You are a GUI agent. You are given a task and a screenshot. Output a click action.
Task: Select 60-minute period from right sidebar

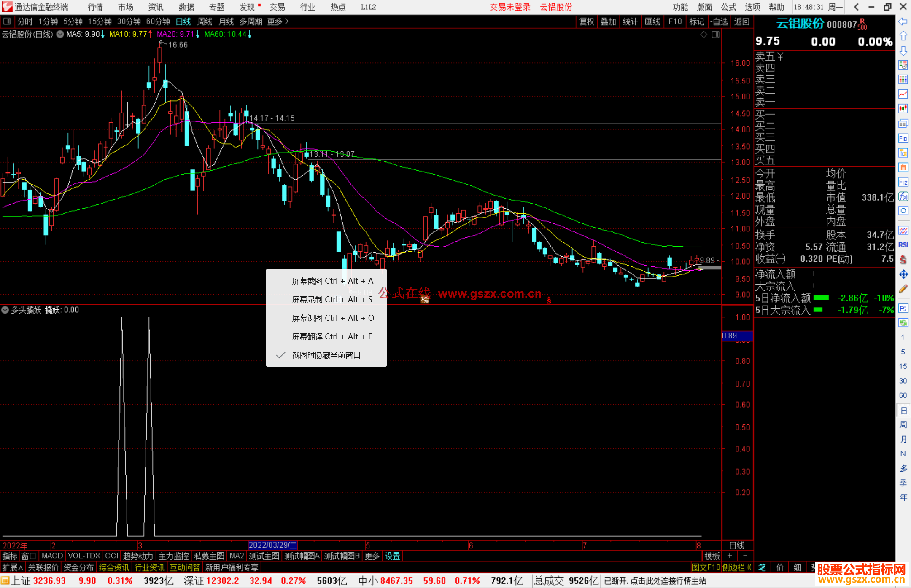[x=903, y=395]
